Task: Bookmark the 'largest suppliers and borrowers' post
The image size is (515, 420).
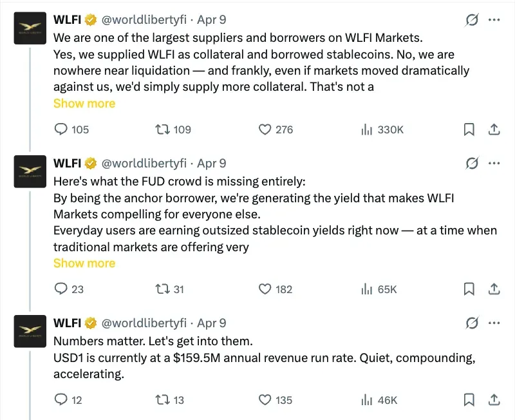Action: point(469,129)
